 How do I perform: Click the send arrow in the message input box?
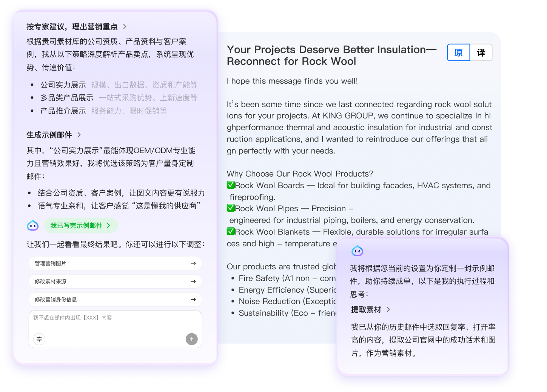point(192,339)
